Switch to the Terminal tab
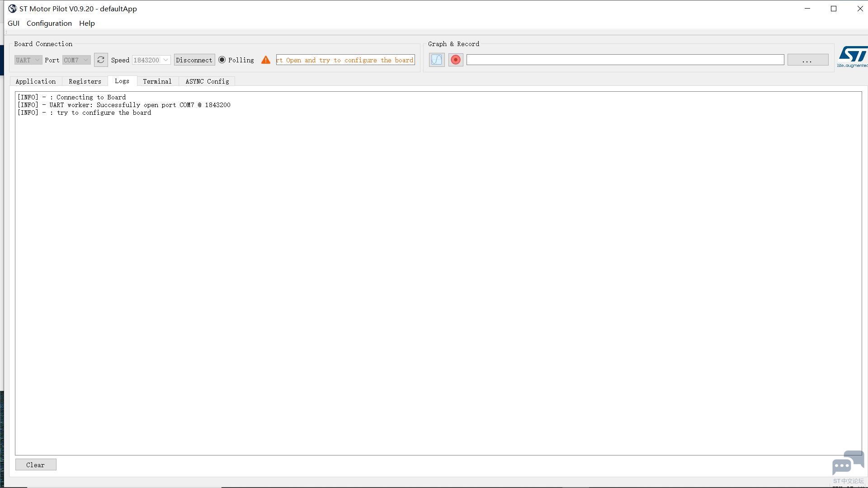 point(157,81)
